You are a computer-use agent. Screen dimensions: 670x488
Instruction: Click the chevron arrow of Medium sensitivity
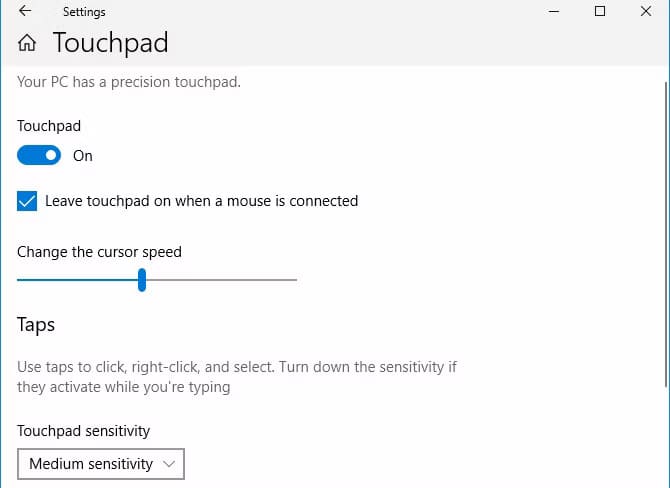point(168,464)
